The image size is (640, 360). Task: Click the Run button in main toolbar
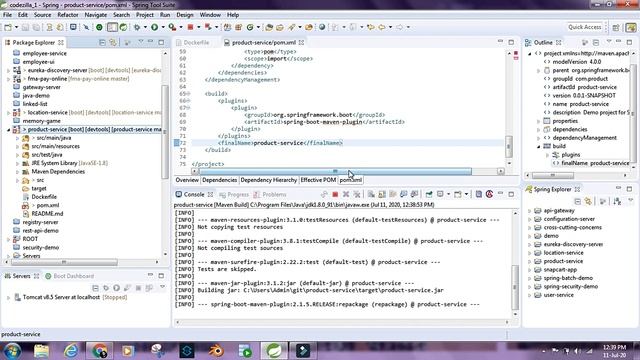(x=155, y=27)
